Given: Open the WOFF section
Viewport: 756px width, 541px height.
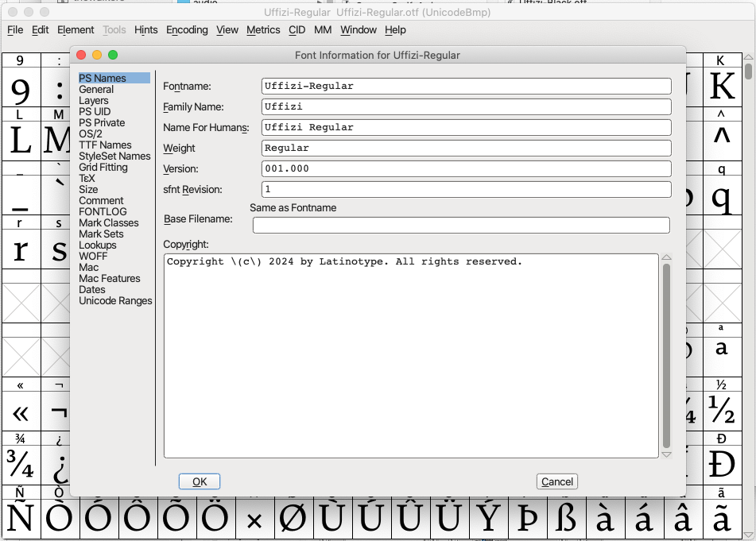Looking at the screenshot, I should [x=93, y=256].
